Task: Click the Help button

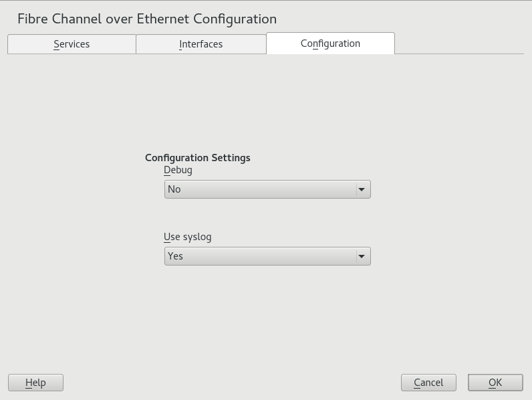Action: pos(35,383)
